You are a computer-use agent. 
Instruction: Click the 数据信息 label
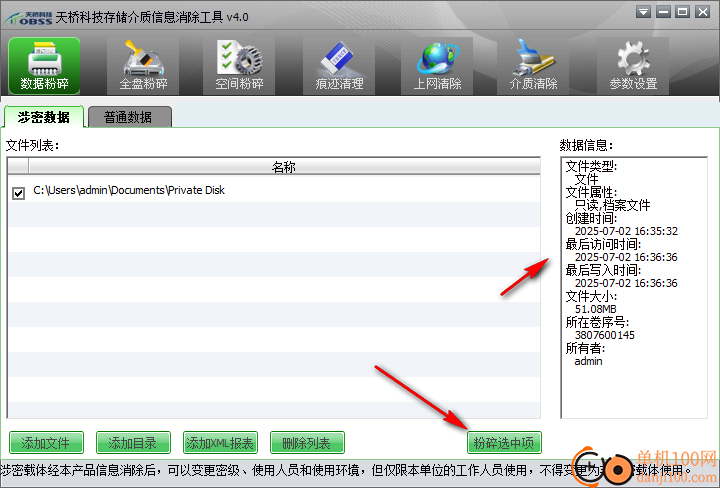[x=586, y=146]
